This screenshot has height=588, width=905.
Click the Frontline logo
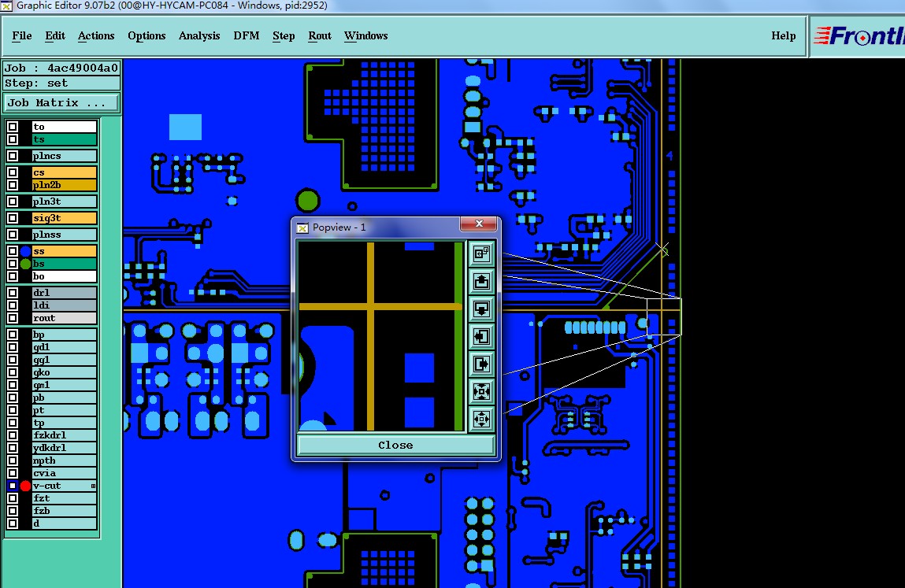(859, 35)
